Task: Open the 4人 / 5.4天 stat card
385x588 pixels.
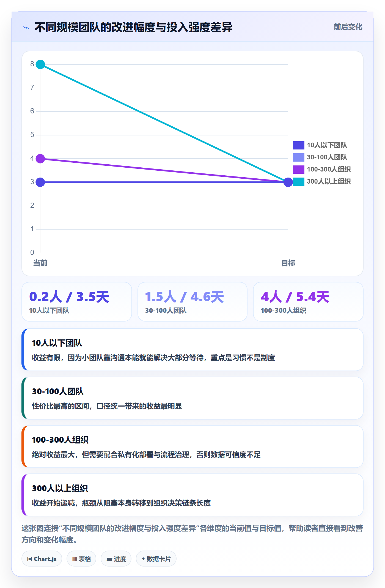Action: pyautogui.click(x=308, y=302)
